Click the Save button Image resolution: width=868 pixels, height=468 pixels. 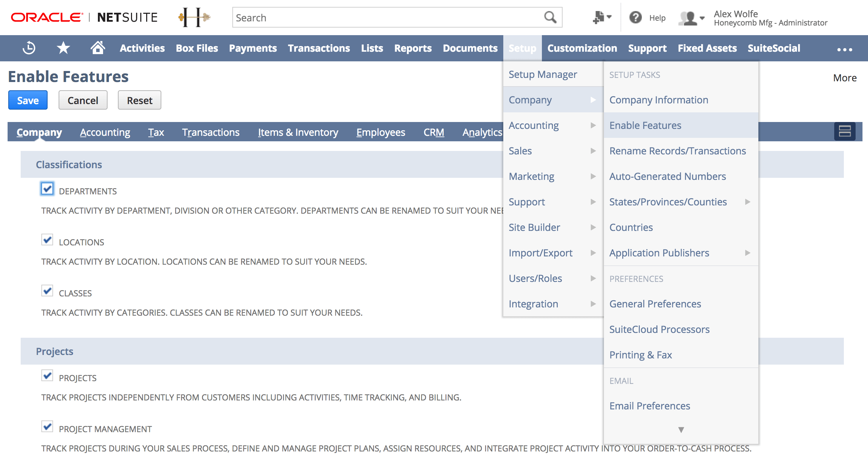point(28,100)
